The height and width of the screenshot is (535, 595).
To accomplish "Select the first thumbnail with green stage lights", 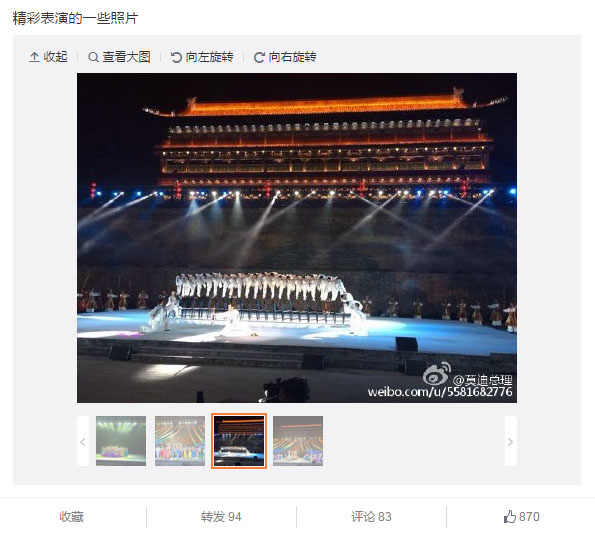I will tap(121, 441).
